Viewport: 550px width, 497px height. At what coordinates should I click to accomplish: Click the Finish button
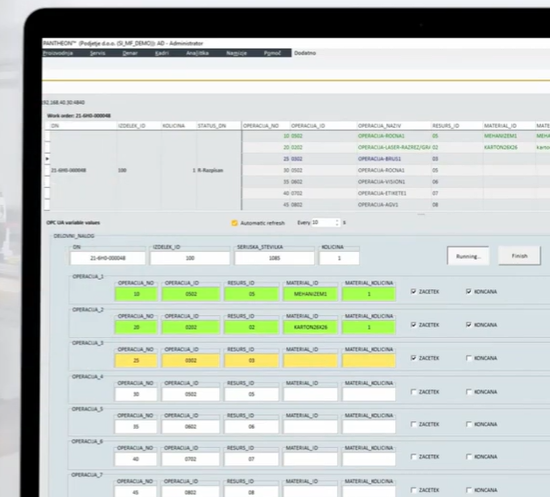519,256
